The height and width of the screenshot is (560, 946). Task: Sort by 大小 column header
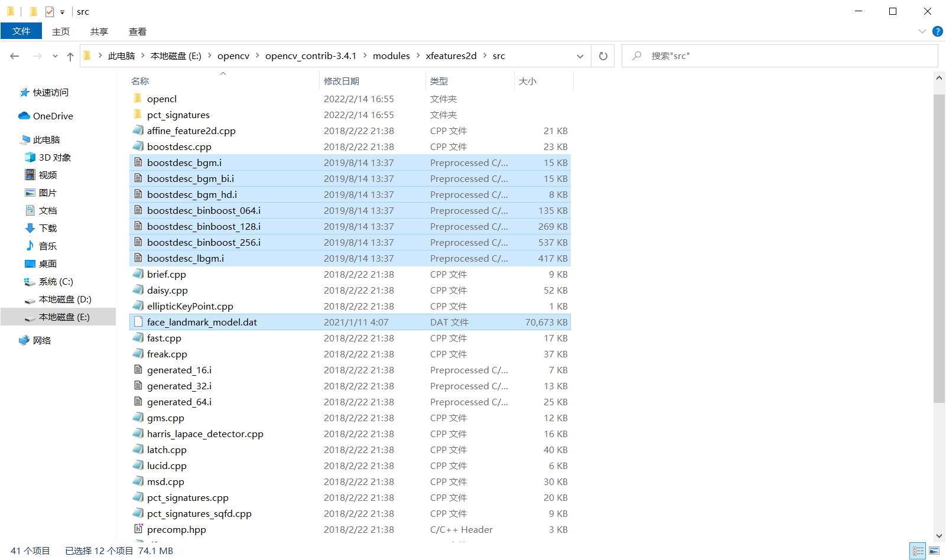click(528, 82)
